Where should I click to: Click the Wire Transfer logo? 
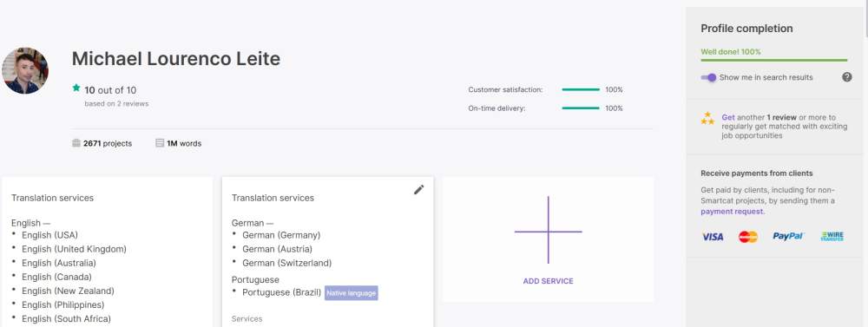click(832, 236)
